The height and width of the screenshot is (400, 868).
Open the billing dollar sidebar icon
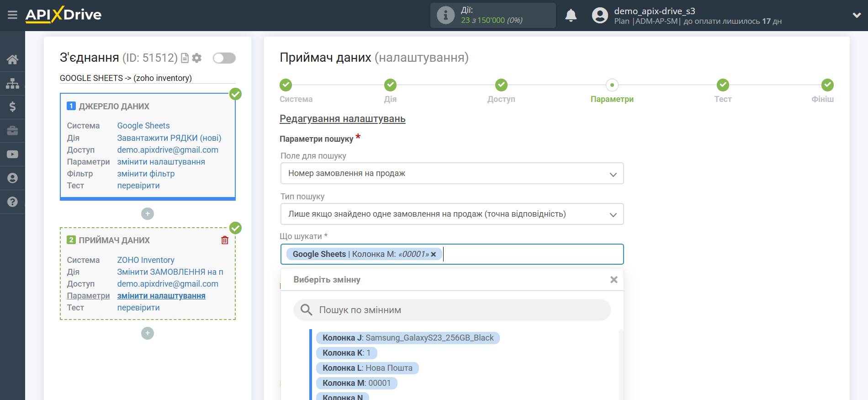[x=12, y=107]
